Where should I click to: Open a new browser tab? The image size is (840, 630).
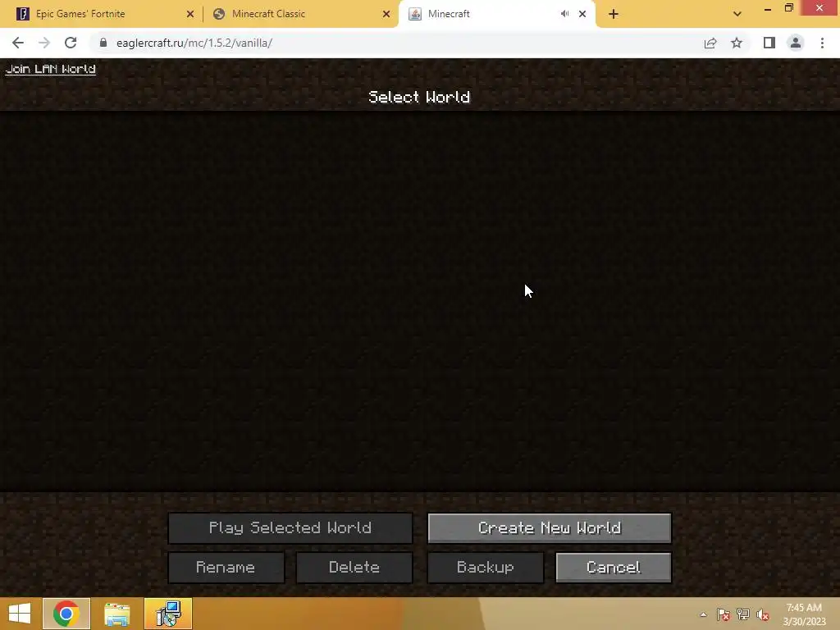(x=614, y=15)
